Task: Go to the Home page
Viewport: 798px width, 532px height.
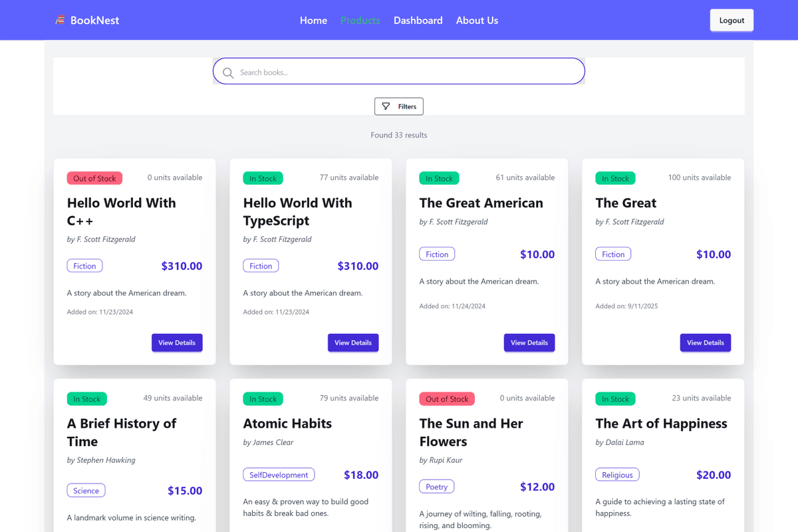Action: (313, 21)
